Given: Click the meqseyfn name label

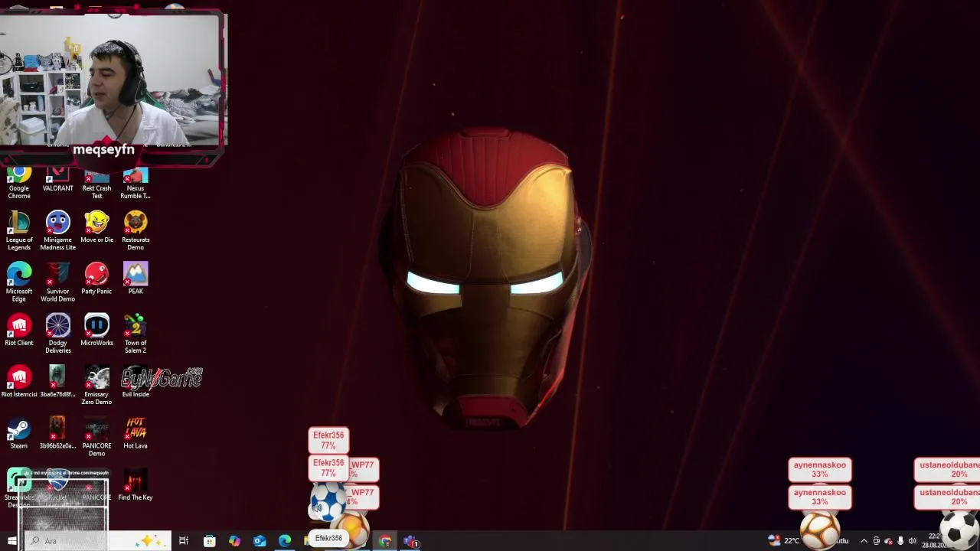Looking at the screenshot, I should pos(103,149).
